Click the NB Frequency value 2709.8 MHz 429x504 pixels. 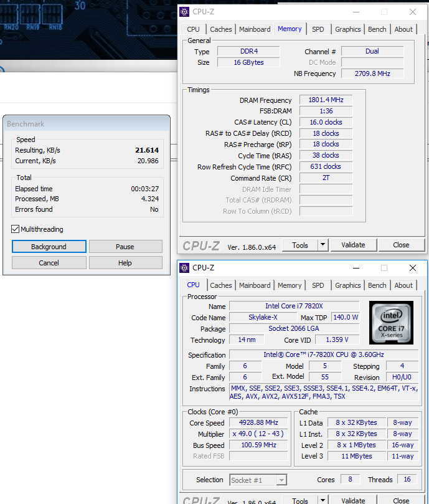coord(372,74)
